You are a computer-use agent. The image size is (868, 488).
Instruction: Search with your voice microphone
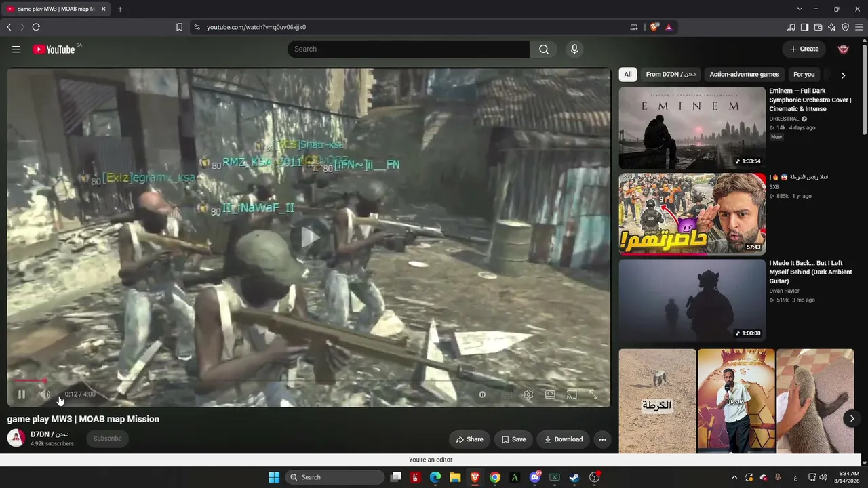point(574,49)
